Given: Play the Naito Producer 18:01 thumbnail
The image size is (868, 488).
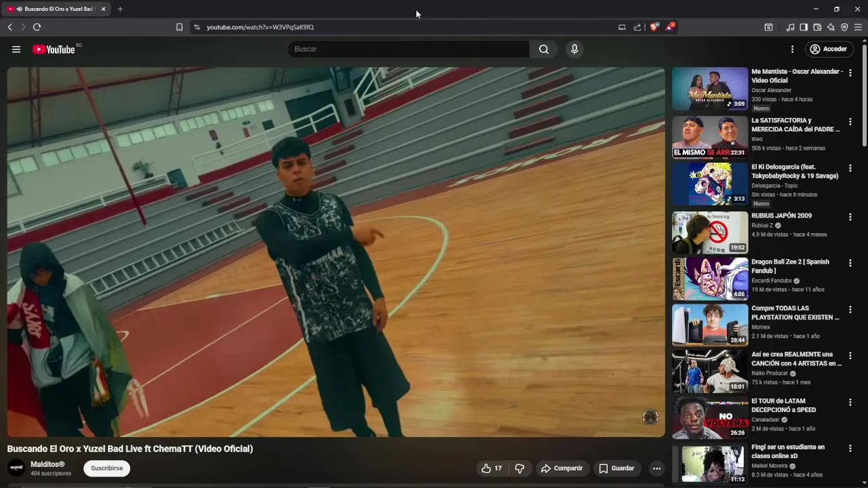Looking at the screenshot, I should [710, 371].
